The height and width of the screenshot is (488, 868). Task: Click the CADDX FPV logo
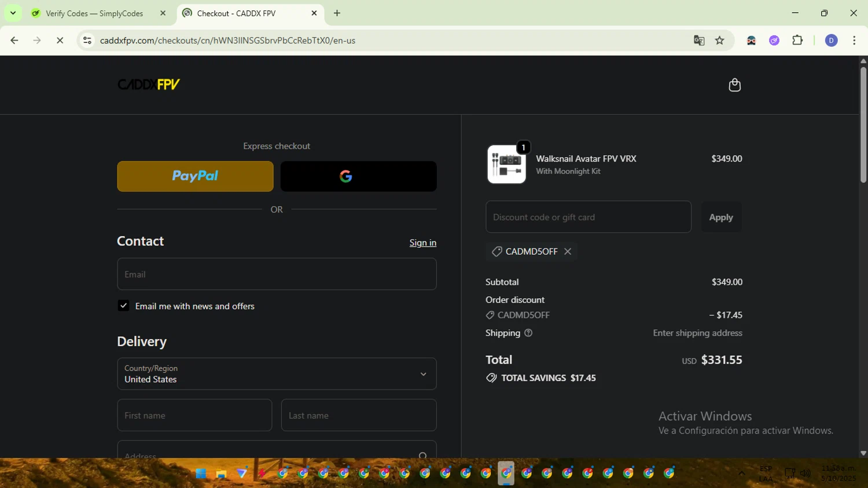click(149, 85)
